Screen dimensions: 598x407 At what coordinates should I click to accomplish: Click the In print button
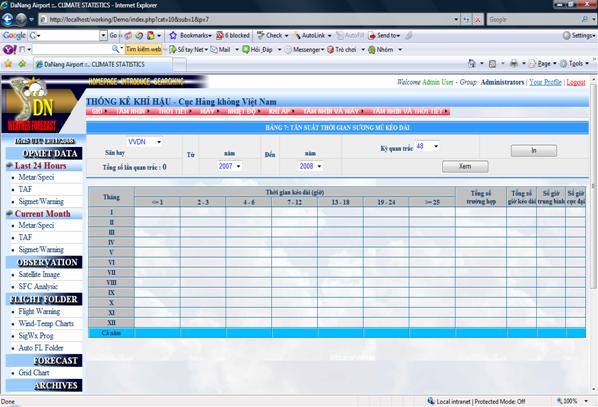tap(534, 151)
